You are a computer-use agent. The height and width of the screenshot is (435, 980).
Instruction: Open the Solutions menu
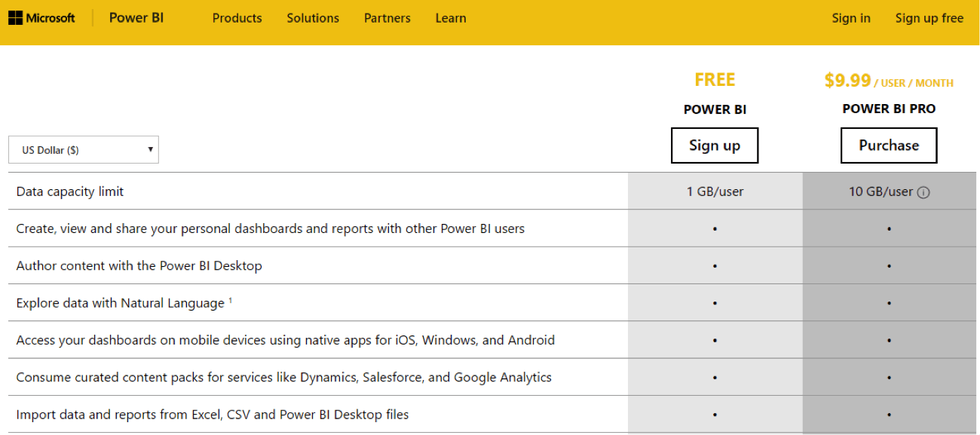(313, 18)
